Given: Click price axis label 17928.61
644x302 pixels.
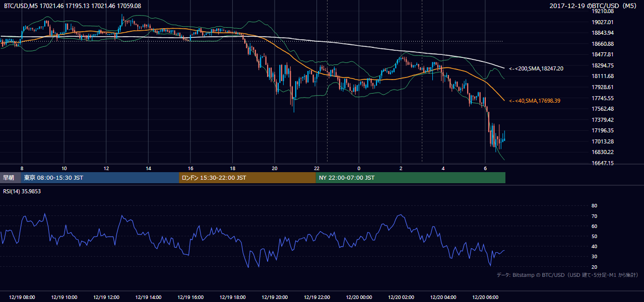Looking at the screenshot, I should pos(603,87).
